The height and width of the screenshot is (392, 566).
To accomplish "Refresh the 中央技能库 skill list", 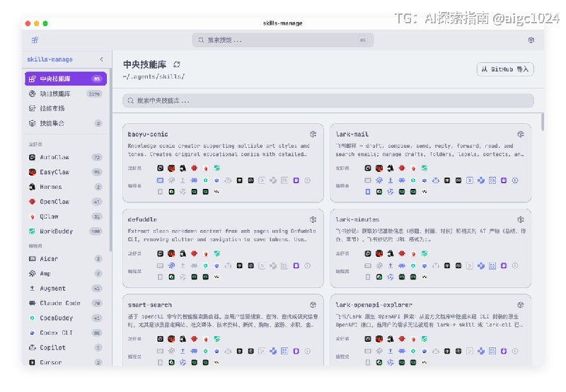I will [x=176, y=64].
